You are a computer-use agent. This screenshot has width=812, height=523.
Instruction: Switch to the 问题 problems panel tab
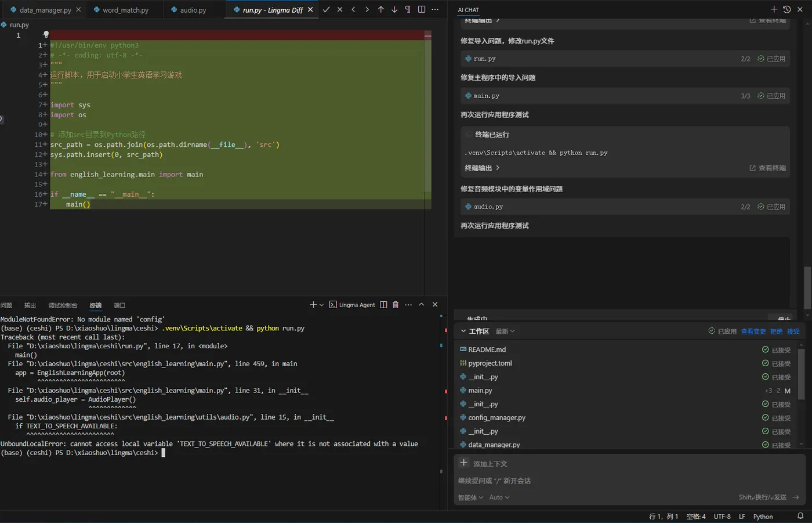pyautogui.click(x=6, y=305)
